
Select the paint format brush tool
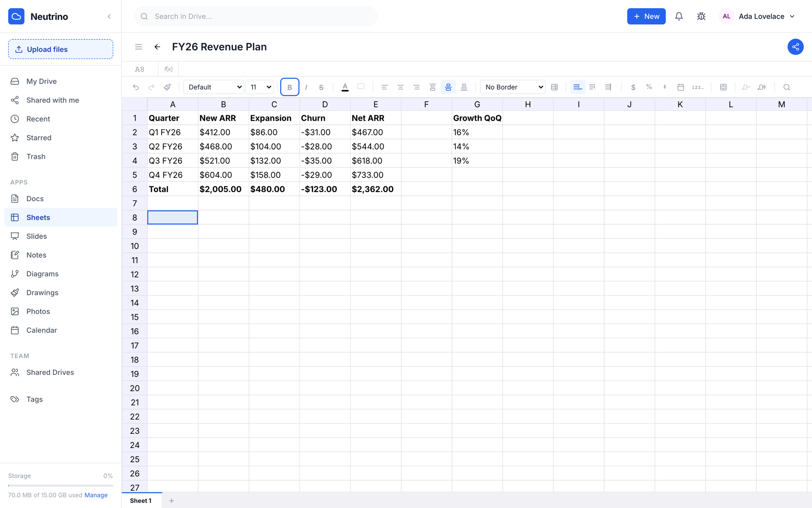(167, 87)
